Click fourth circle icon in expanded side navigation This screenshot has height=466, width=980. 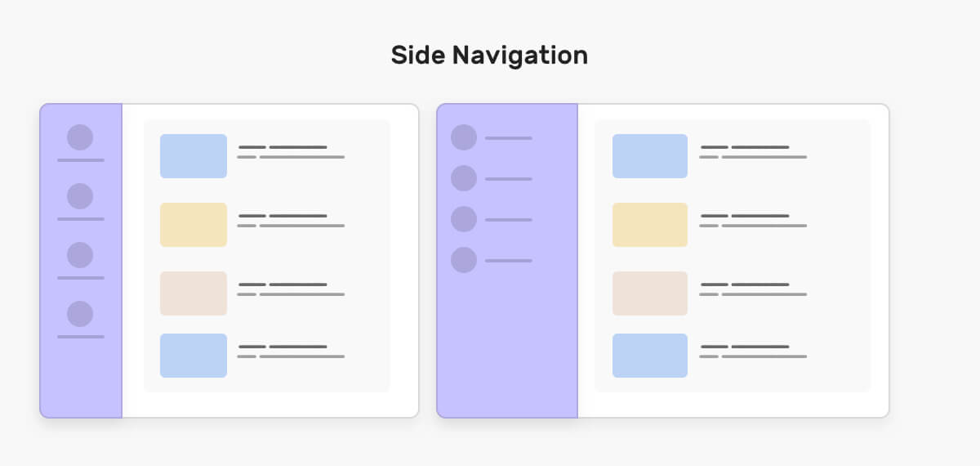(x=464, y=260)
